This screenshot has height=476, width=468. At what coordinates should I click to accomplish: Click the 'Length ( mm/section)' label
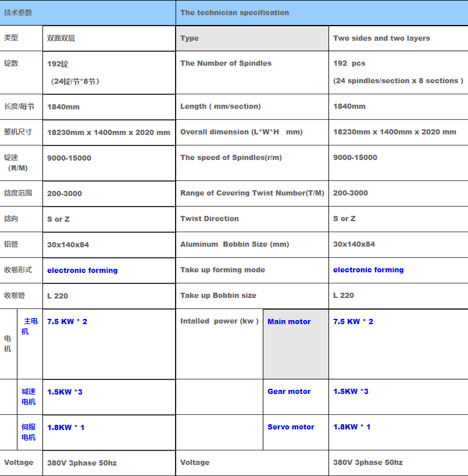pyautogui.click(x=220, y=106)
